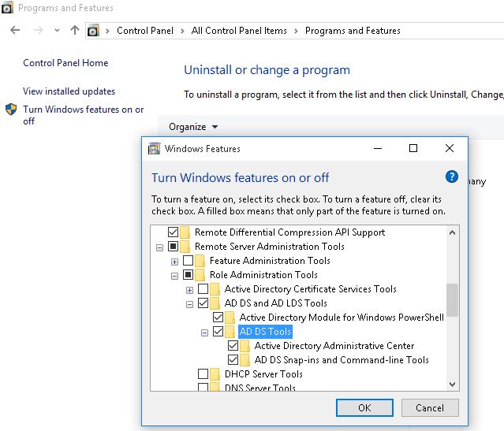Toggle Remote Server Administration Tools checkbox
This screenshot has height=431, width=504.
[x=173, y=247]
